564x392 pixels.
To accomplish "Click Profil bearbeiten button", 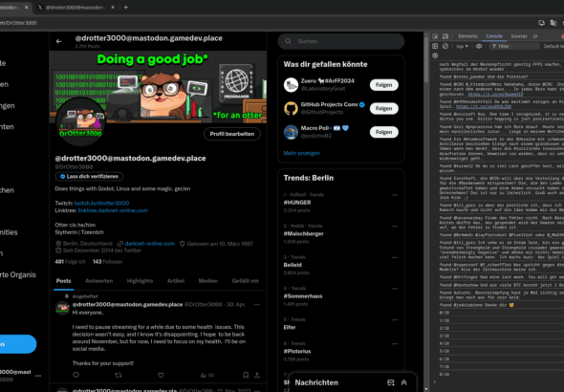I will [232, 134].
